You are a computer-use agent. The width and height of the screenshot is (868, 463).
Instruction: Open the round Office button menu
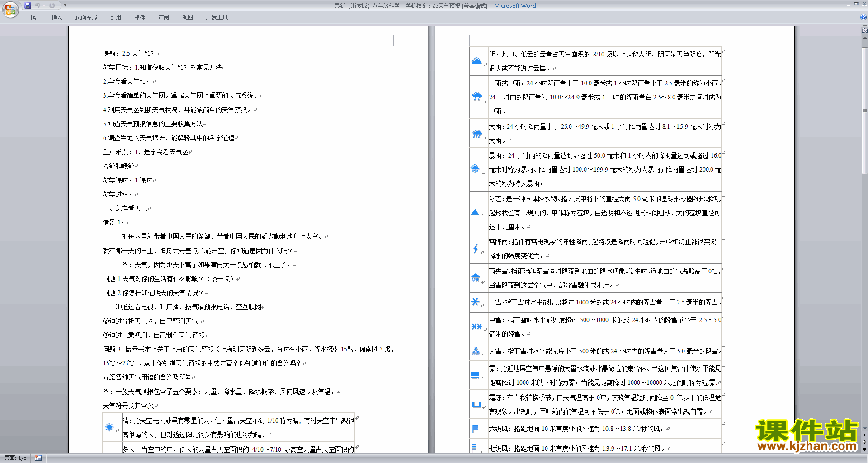(10, 9)
